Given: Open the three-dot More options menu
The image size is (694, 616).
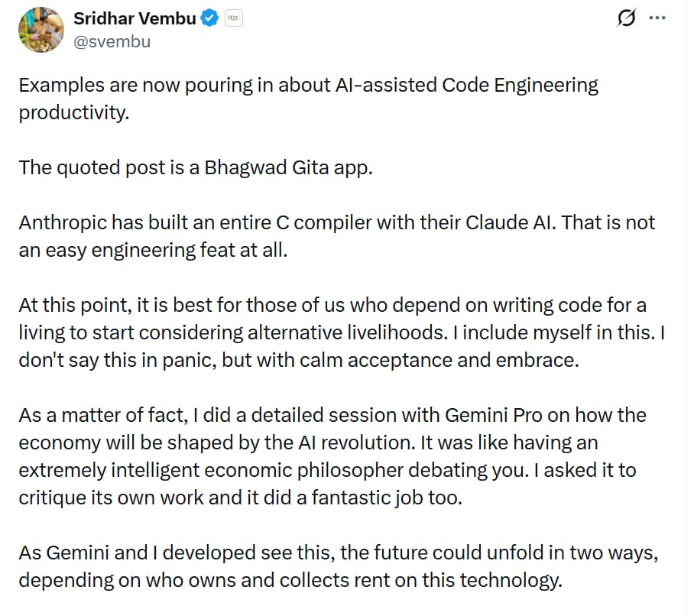Looking at the screenshot, I should (x=657, y=20).
